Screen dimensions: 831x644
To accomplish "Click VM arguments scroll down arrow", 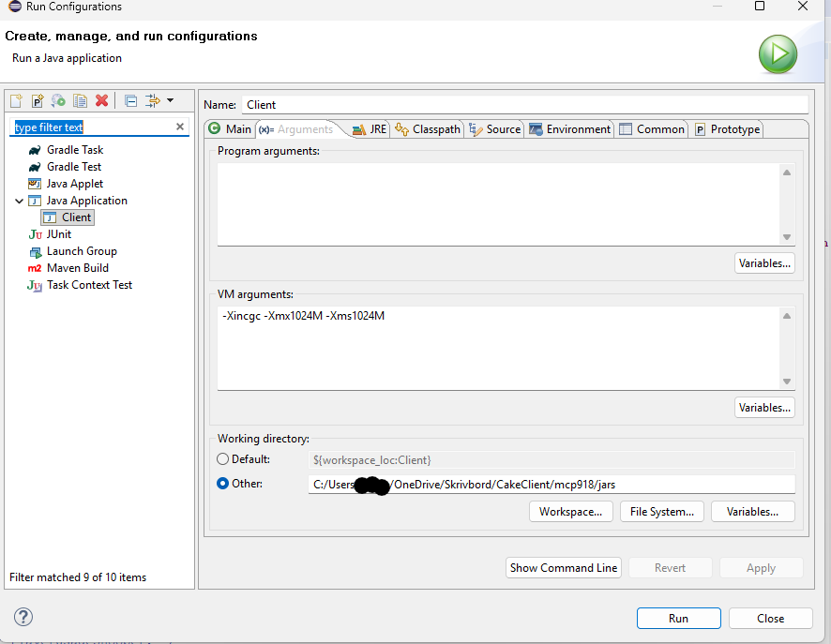I will tap(787, 382).
